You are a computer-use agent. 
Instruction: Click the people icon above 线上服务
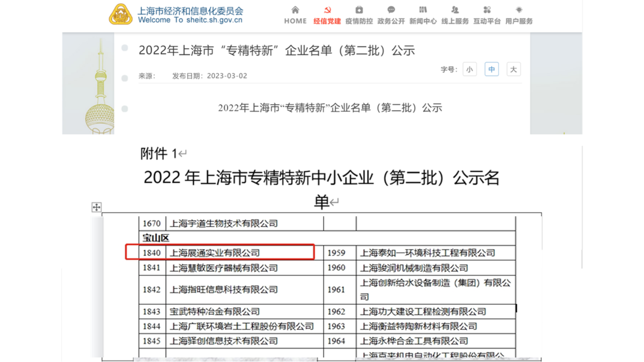tap(455, 10)
